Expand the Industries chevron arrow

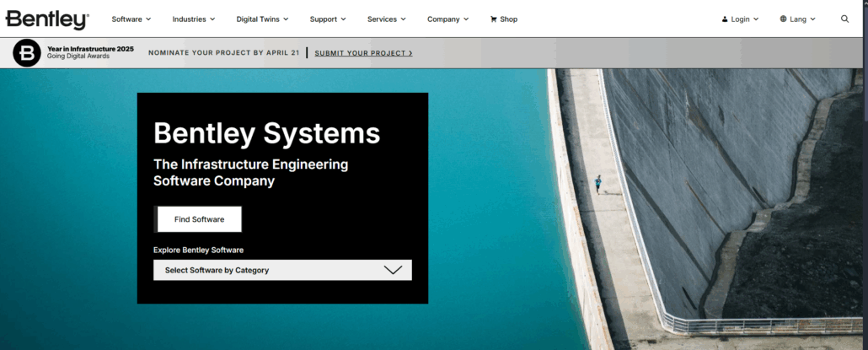click(212, 19)
